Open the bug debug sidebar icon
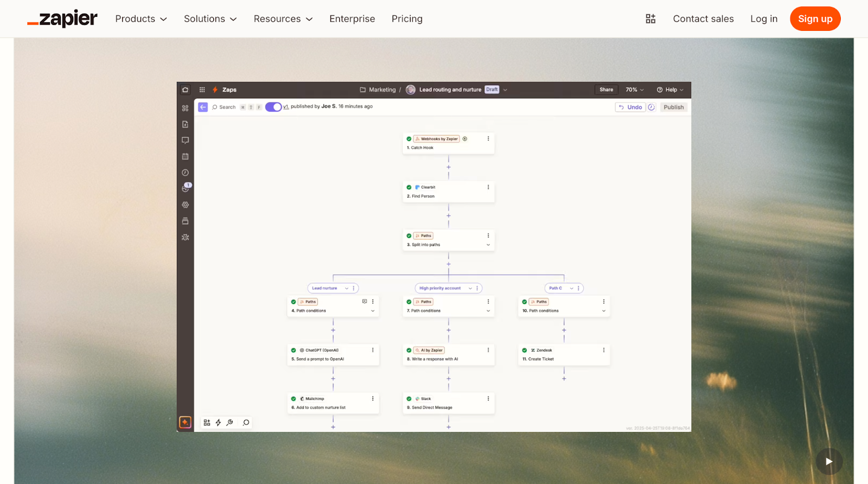 pyautogui.click(x=185, y=237)
